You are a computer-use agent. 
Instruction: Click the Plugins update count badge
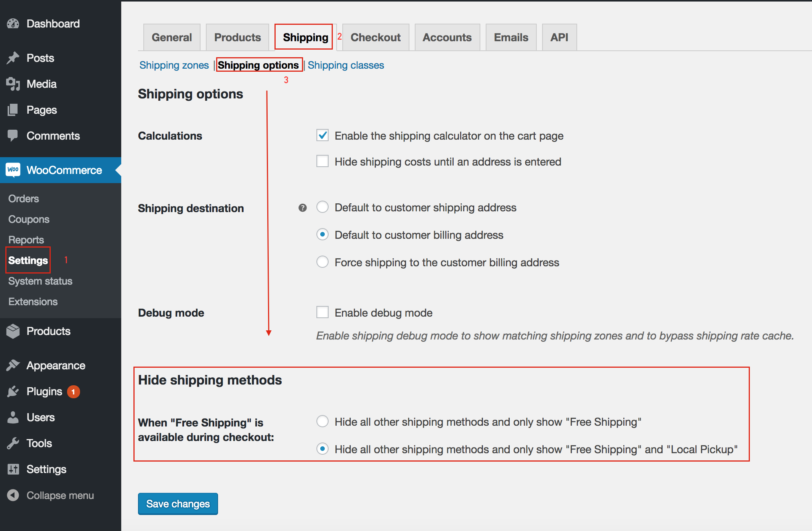74,392
